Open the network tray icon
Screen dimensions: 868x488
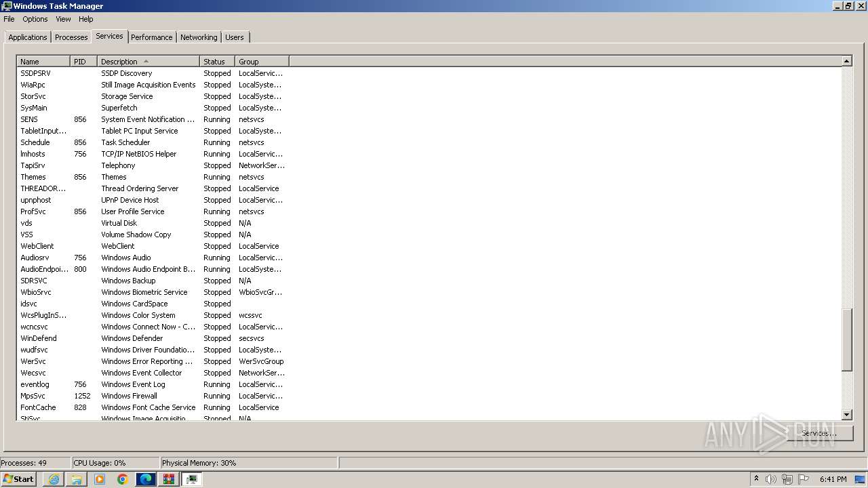click(787, 479)
